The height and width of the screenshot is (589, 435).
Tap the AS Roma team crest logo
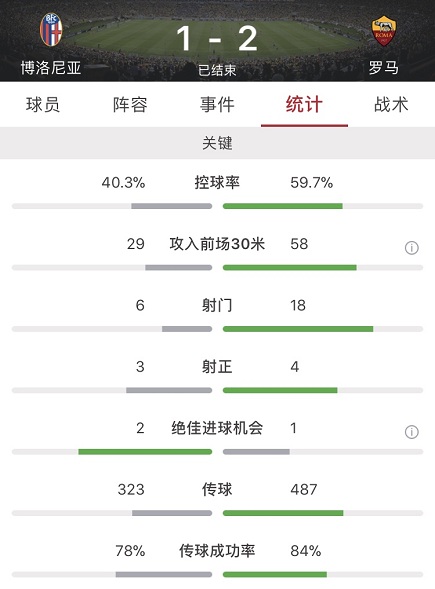click(384, 30)
